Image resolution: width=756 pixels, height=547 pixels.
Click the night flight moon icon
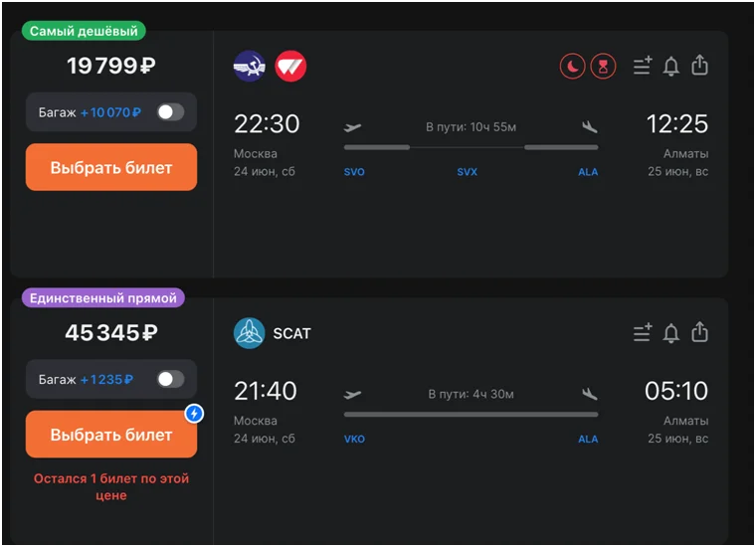573,67
